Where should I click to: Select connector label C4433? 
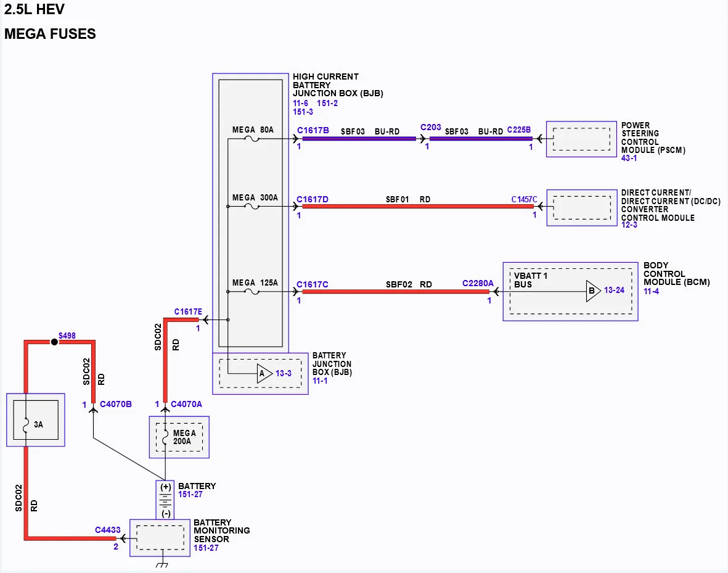pyautogui.click(x=108, y=530)
